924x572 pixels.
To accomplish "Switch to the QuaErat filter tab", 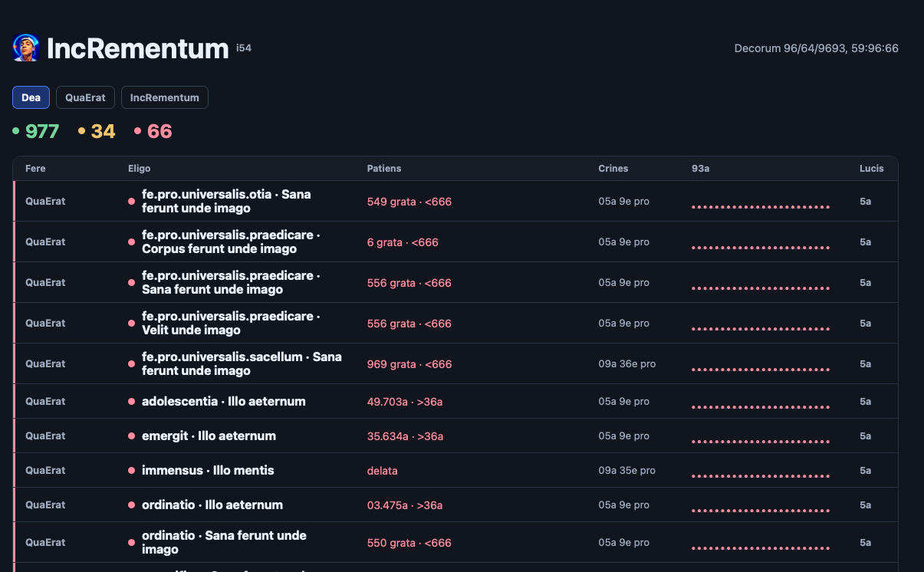I will click(x=85, y=97).
